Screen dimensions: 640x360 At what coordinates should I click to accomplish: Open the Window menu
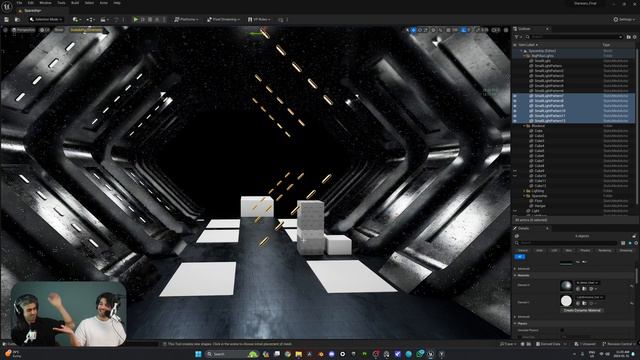click(45, 3)
